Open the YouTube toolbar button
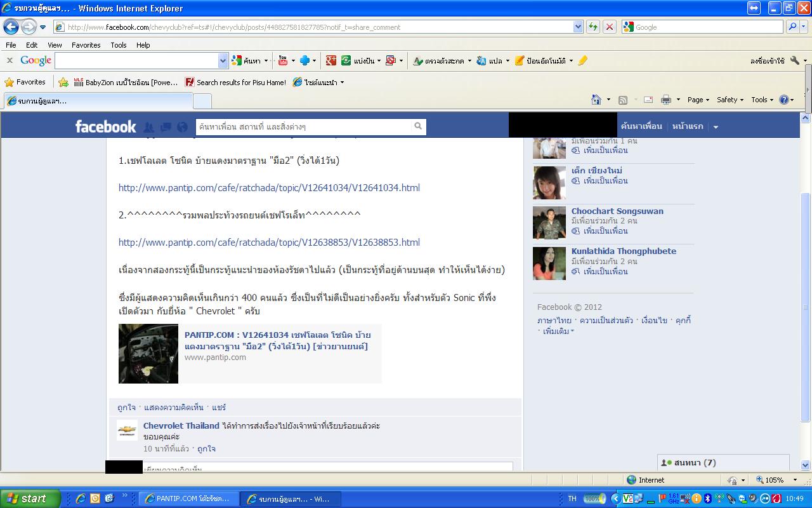This screenshot has height=508, width=812. click(x=283, y=60)
